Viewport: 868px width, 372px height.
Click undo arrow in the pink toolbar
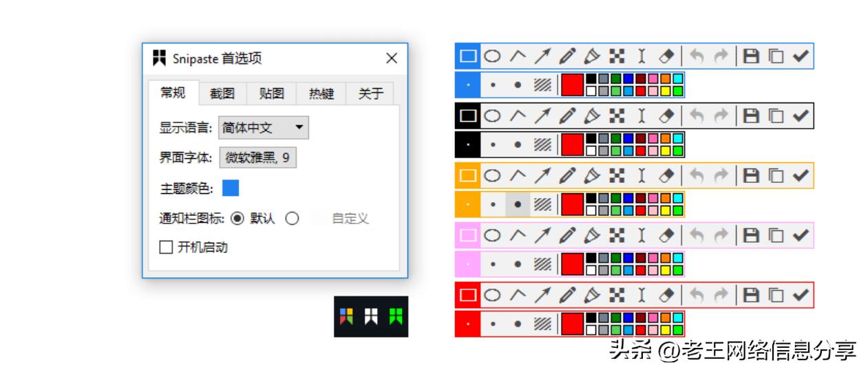pyautogui.click(x=696, y=236)
